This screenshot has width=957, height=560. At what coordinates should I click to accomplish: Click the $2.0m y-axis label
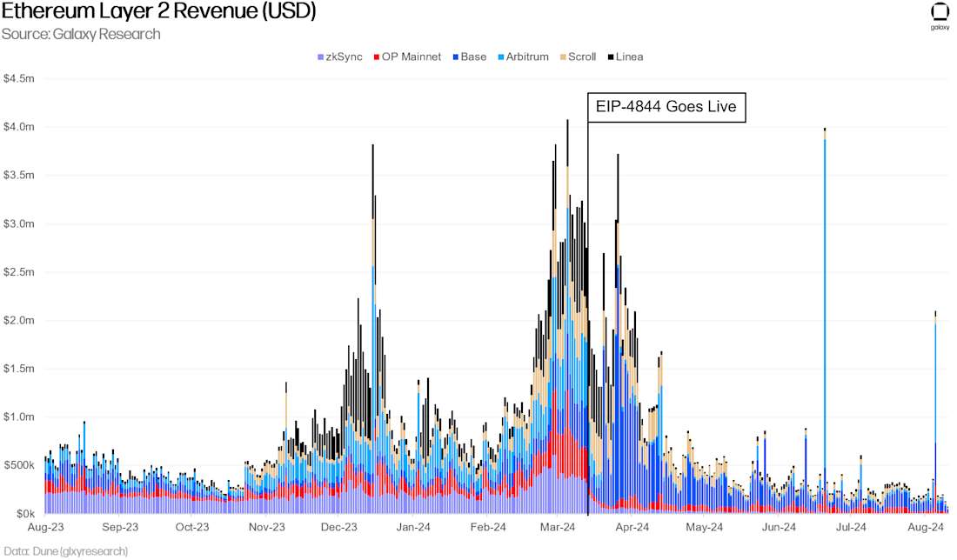pyautogui.click(x=19, y=320)
